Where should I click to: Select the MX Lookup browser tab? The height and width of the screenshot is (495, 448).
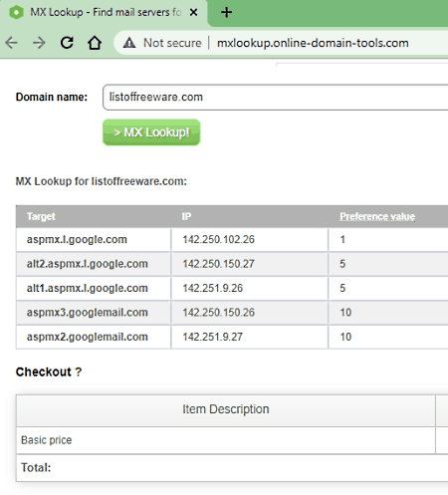click(x=104, y=13)
